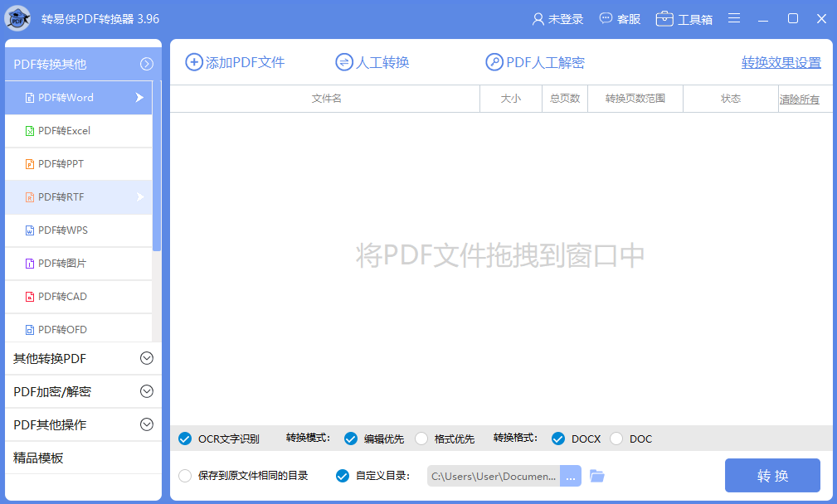Click the app logo in the title bar
Viewport: 837px width, 504px height.
pyautogui.click(x=18, y=17)
